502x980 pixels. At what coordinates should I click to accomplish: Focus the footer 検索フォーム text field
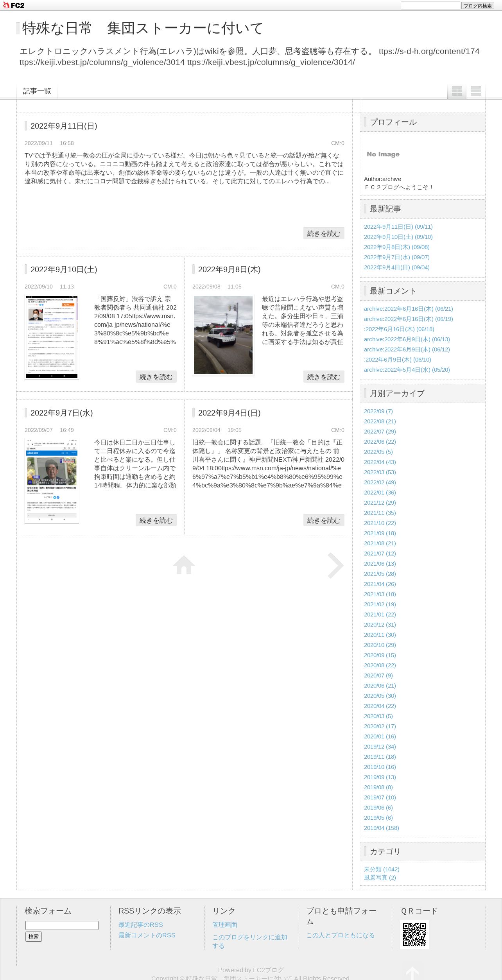pos(62,925)
